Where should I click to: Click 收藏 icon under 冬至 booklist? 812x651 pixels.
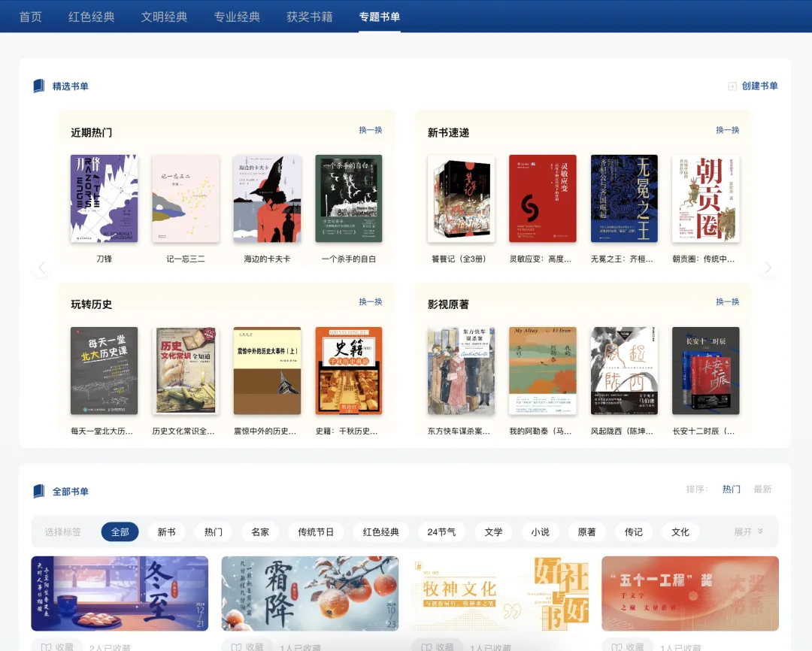[x=47, y=646]
